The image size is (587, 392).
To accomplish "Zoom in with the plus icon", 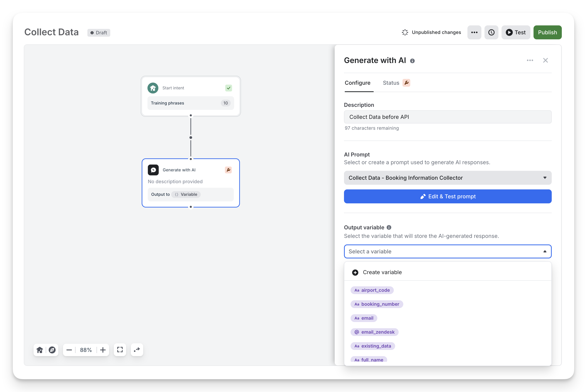I will 103,350.
